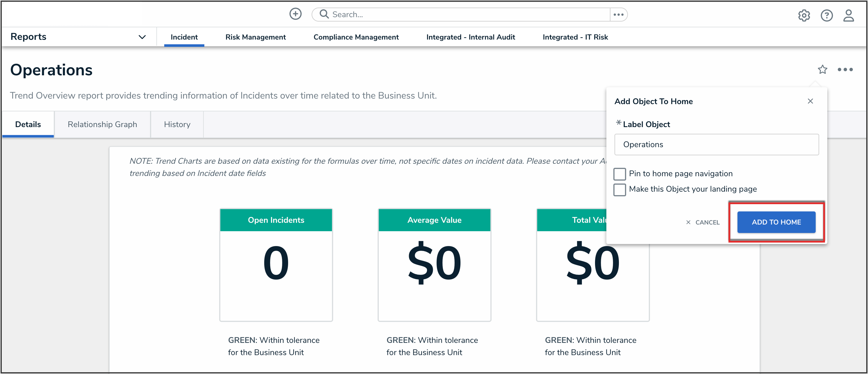Open the History tab
868x374 pixels.
click(177, 124)
